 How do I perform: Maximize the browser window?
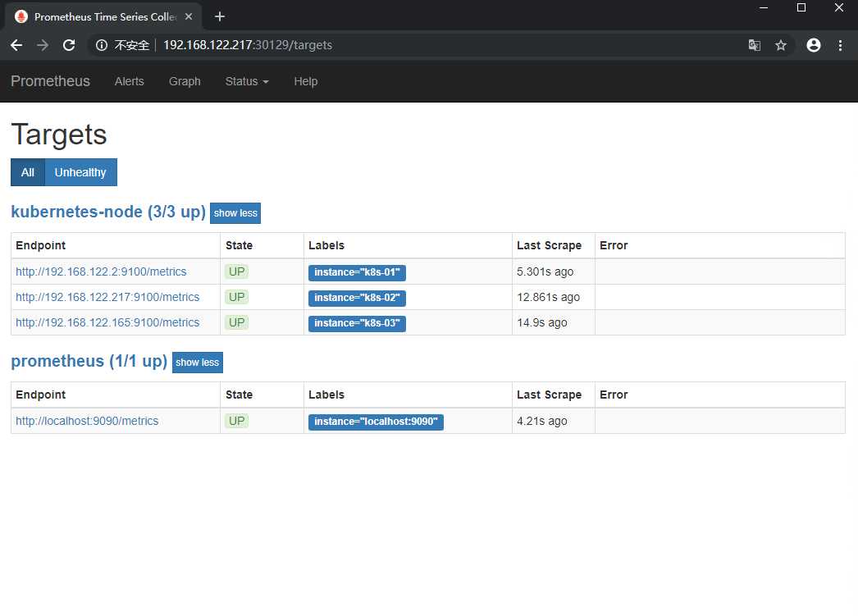tap(801, 7)
